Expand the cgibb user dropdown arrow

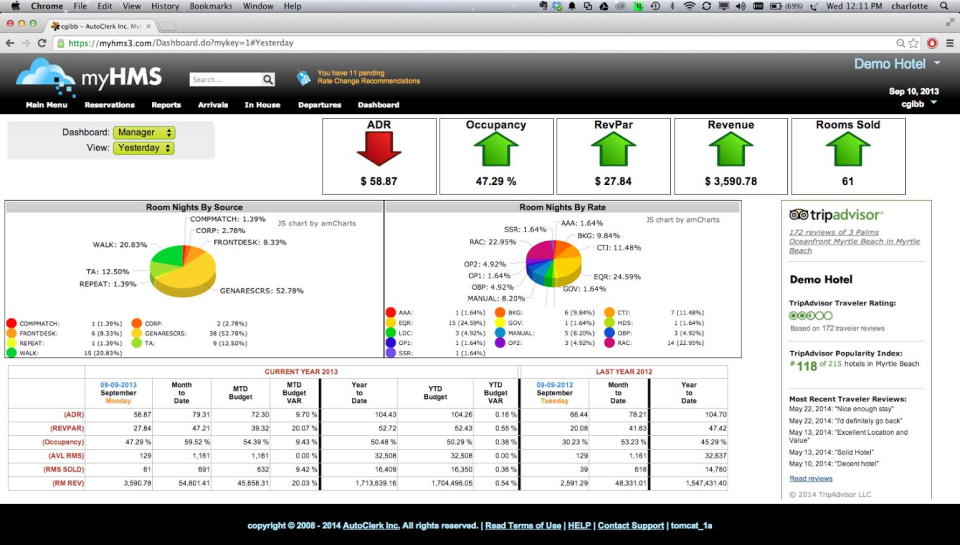[934, 103]
